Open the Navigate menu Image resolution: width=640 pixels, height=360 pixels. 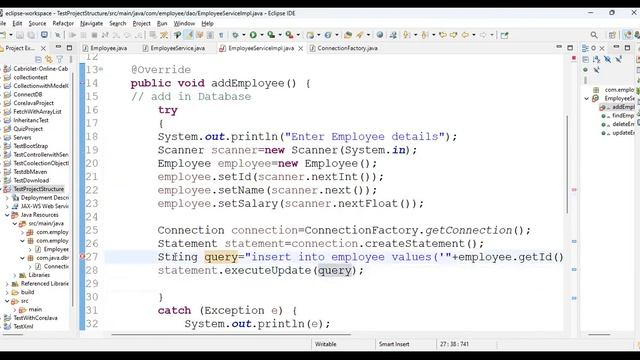[91, 24]
